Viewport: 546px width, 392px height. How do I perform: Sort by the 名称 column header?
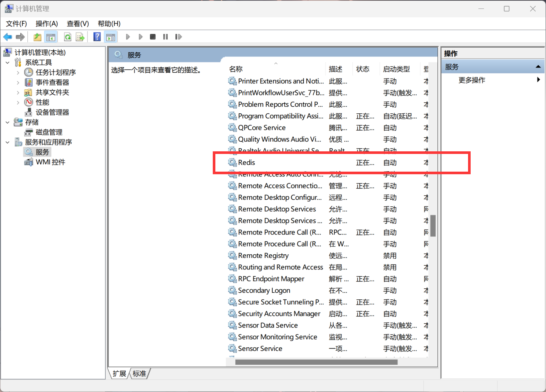tap(276, 69)
